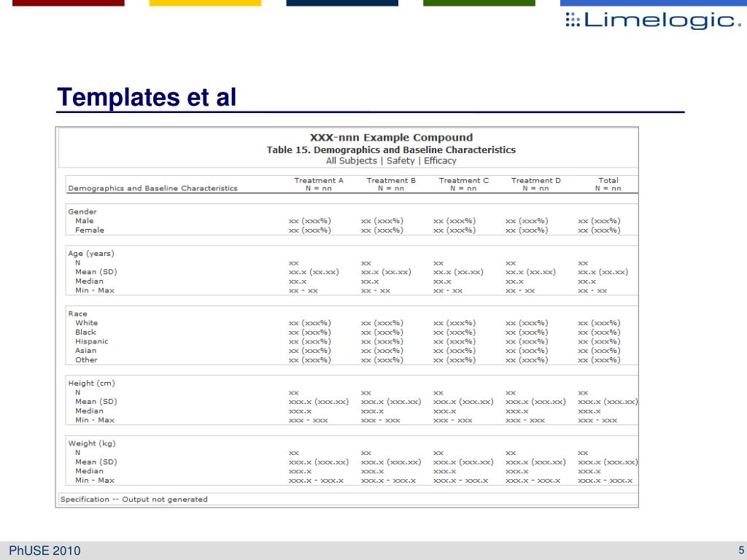The height and width of the screenshot is (560, 747).
Task: Select Mean (SD) label under Weight (kg)
Action: pyautogui.click(x=96, y=462)
